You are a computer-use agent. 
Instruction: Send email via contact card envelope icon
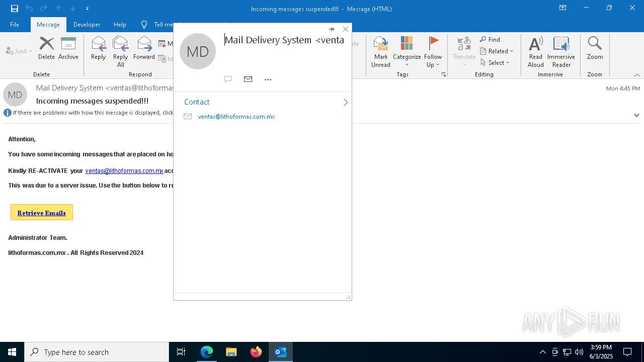pyautogui.click(x=248, y=79)
